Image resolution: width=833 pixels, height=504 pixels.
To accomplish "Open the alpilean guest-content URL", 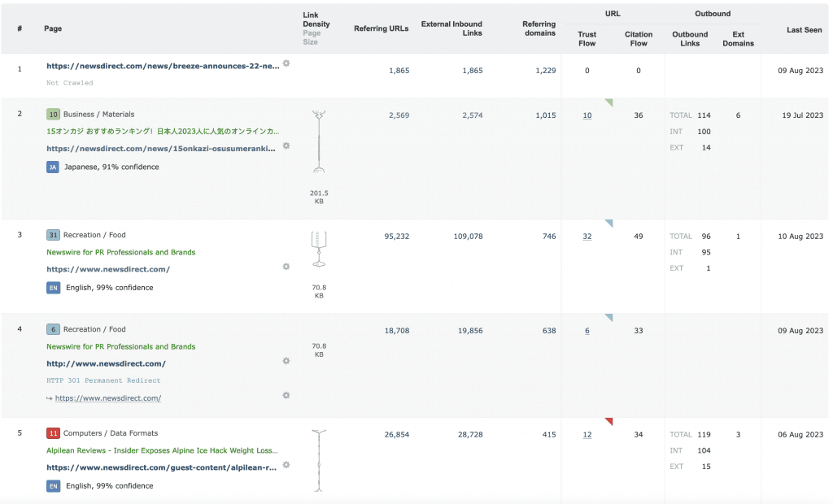I will (x=161, y=468).
